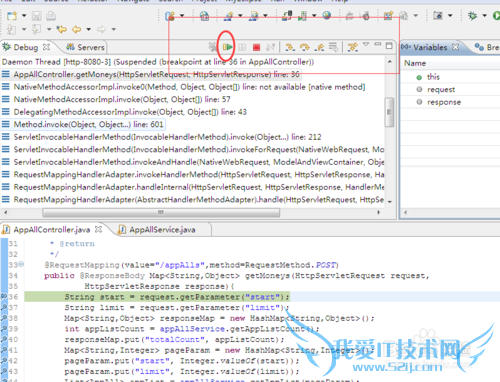Click Last Edit Location arrow icon

[62, 30]
